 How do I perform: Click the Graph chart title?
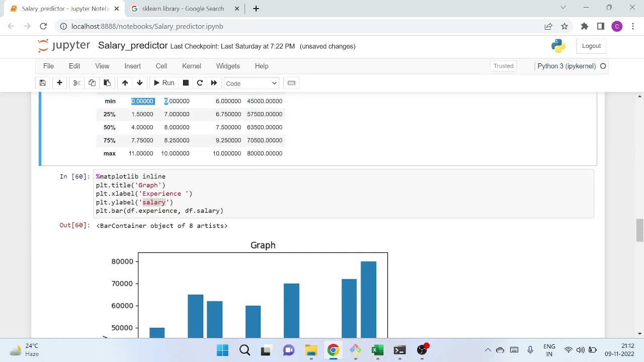pos(263,245)
